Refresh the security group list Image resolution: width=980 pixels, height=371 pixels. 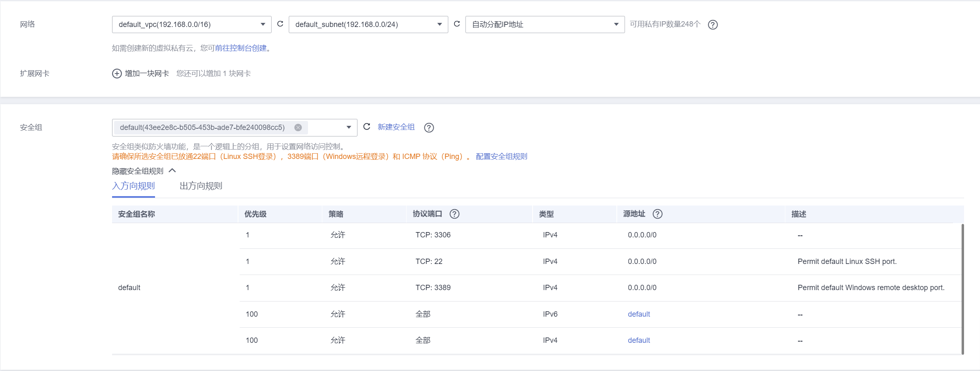point(367,127)
